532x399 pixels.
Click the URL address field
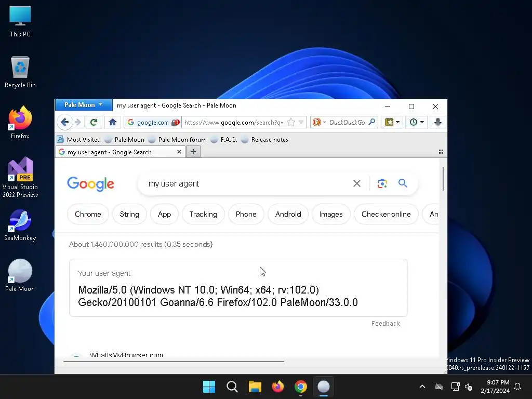233,122
